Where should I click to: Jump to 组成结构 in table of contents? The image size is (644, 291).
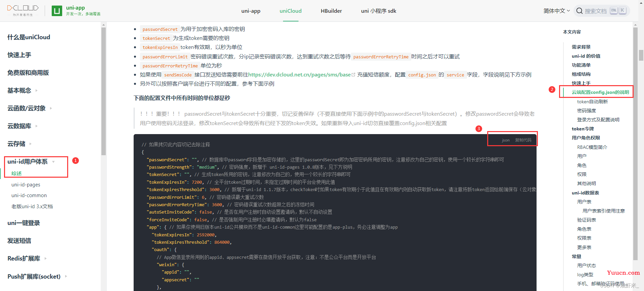pyautogui.click(x=581, y=74)
